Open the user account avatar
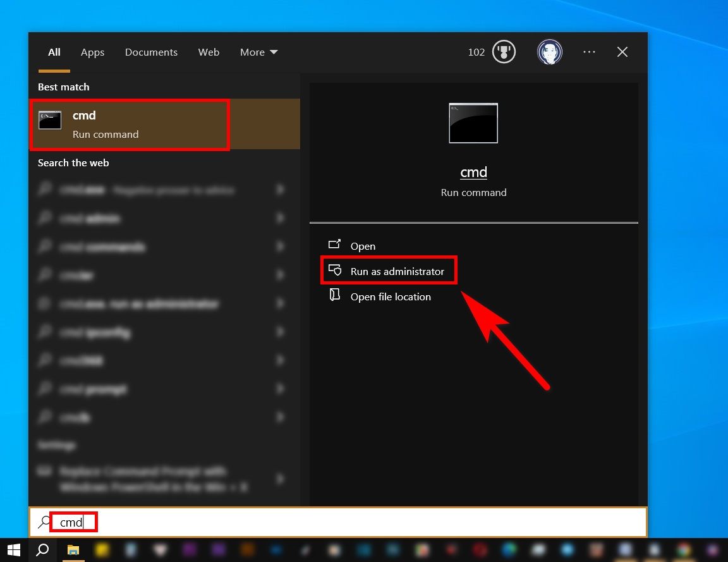Screen dimensions: 728x562 550,52
